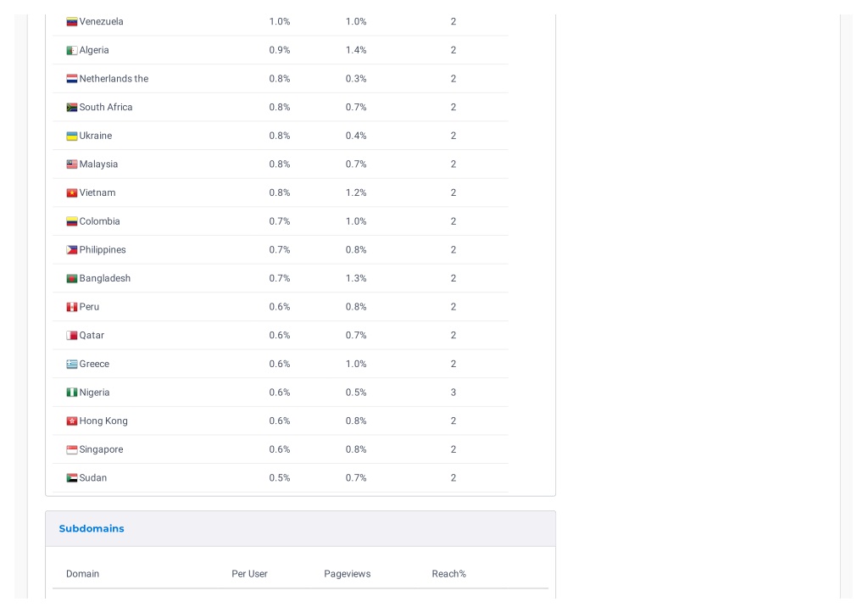Image resolution: width=868 pixels, height=613 pixels.
Task: Select the Malaysia country row
Action: coord(281,164)
